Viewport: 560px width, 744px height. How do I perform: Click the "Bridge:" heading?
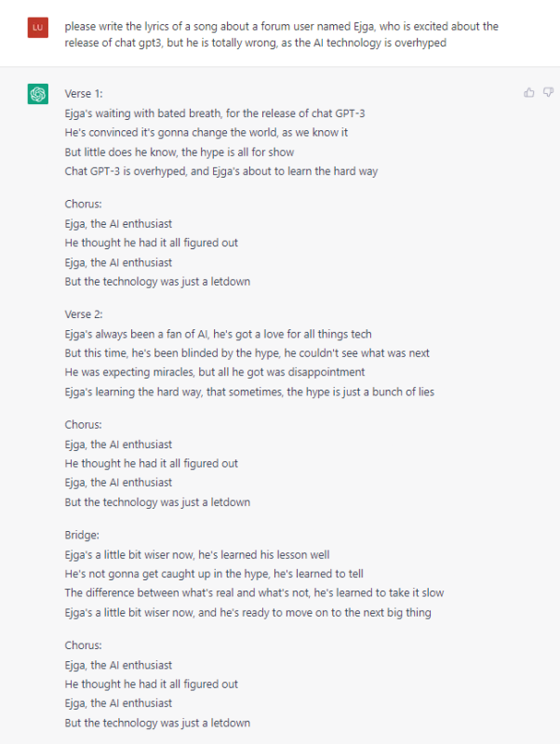click(82, 535)
